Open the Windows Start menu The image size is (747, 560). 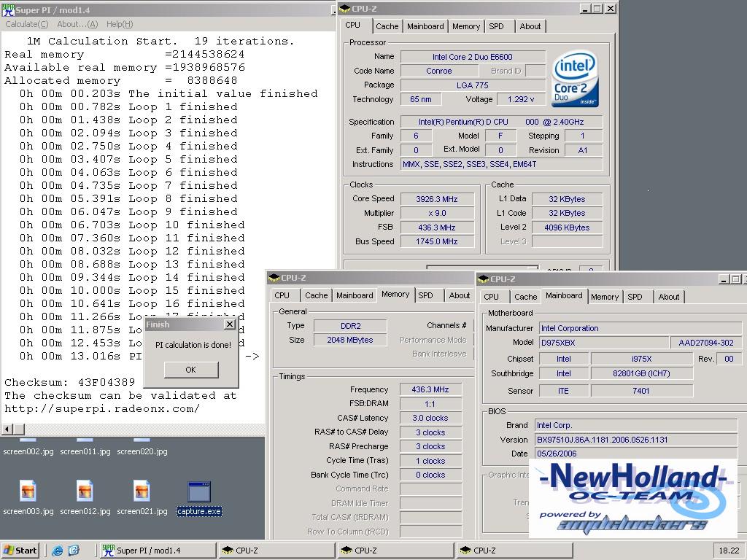(x=20, y=551)
